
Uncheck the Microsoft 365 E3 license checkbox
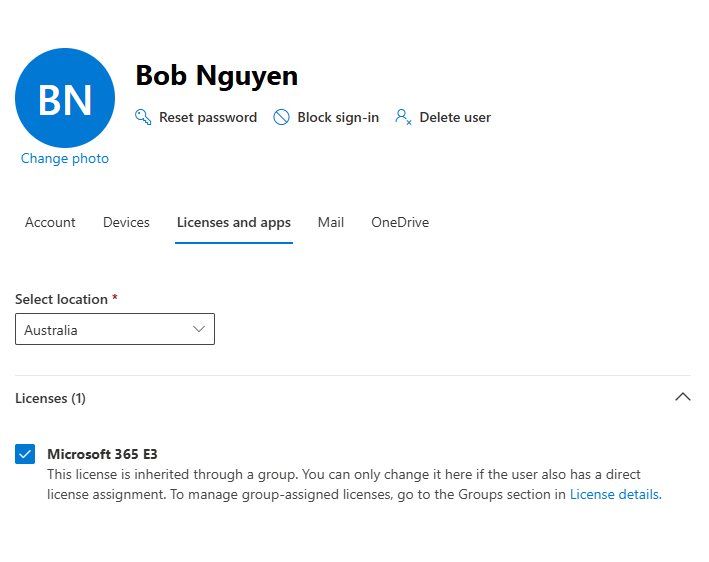[x=25, y=454]
